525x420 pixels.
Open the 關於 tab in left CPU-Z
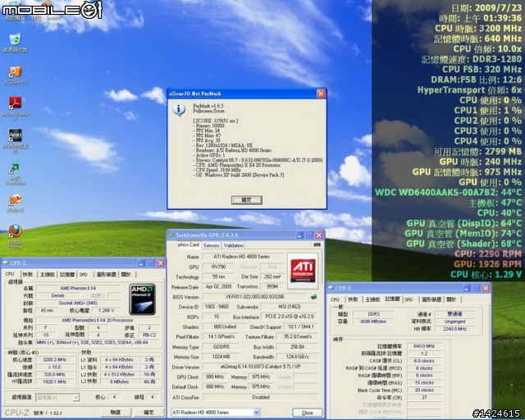pyautogui.click(x=126, y=275)
